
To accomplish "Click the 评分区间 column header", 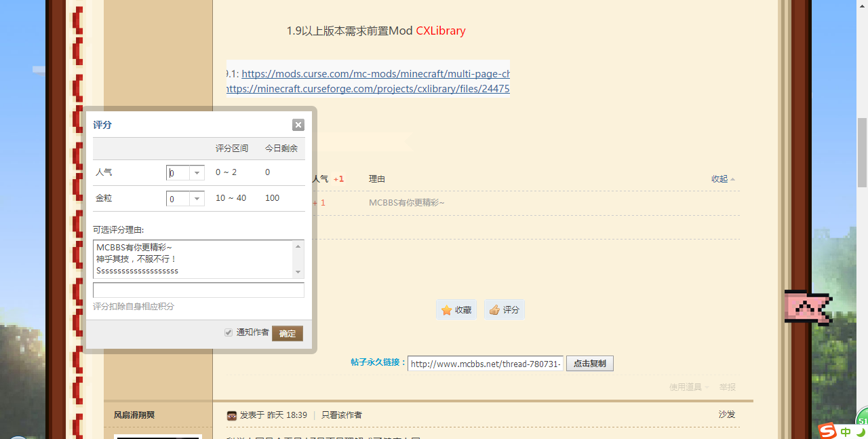I will (x=232, y=149).
